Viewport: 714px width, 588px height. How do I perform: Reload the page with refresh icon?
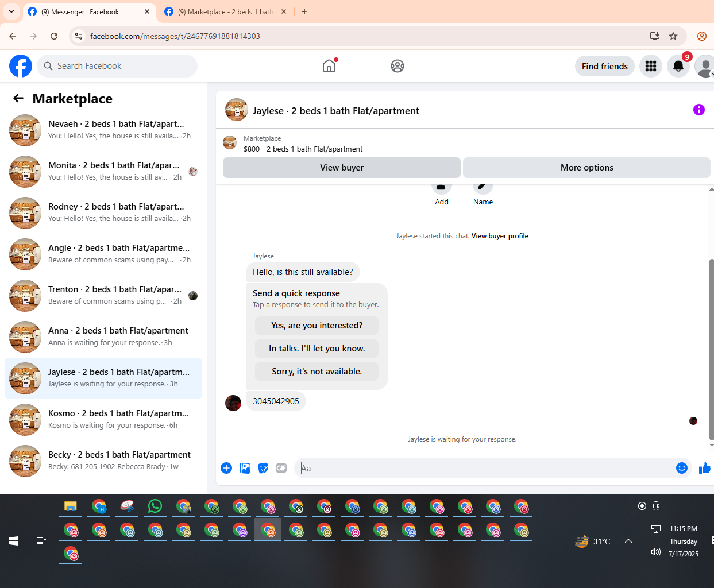pos(54,36)
